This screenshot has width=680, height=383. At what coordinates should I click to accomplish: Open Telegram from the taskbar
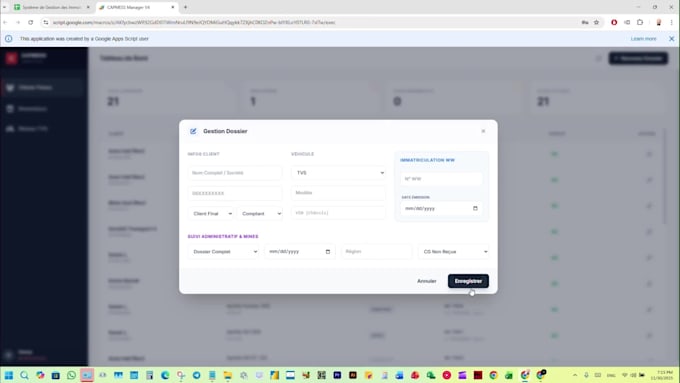tap(196, 375)
